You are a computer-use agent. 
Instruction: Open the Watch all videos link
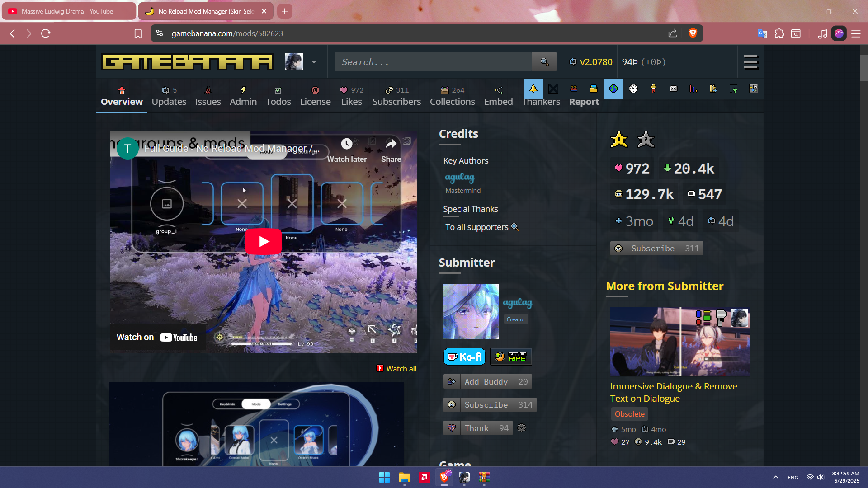(x=396, y=369)
